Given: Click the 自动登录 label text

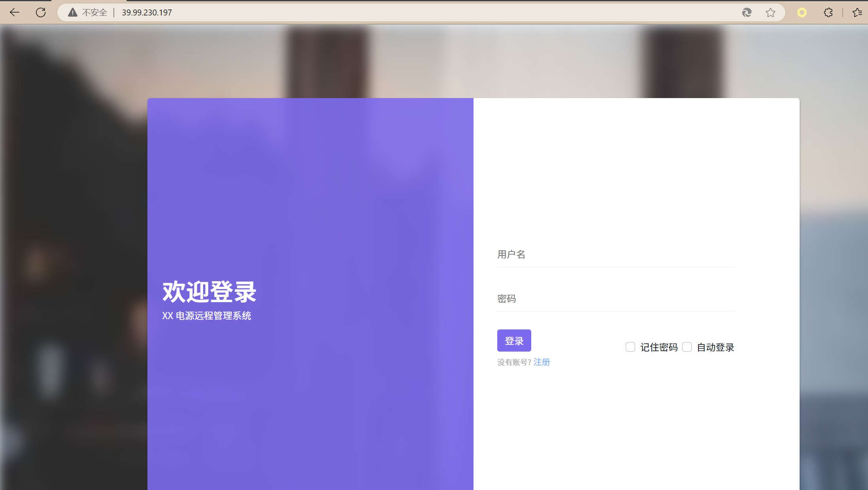Looking at the screenshot, I should [x=715, y=347].
